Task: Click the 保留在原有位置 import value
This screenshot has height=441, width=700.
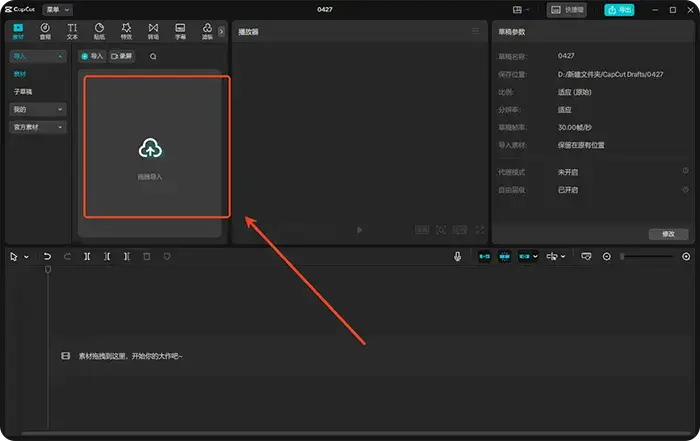Action: [x=581, y=146]
